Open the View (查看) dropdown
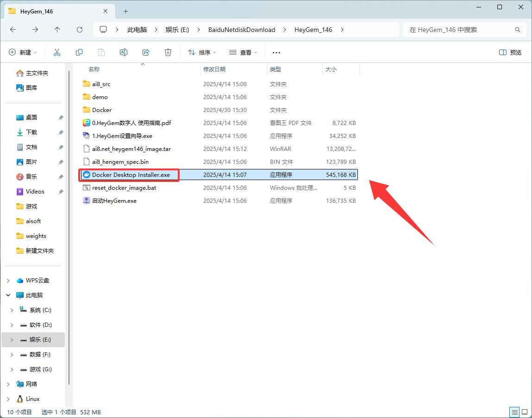Image resolution: width=532 pixels, height=418 pixels. tap(243, 52)
